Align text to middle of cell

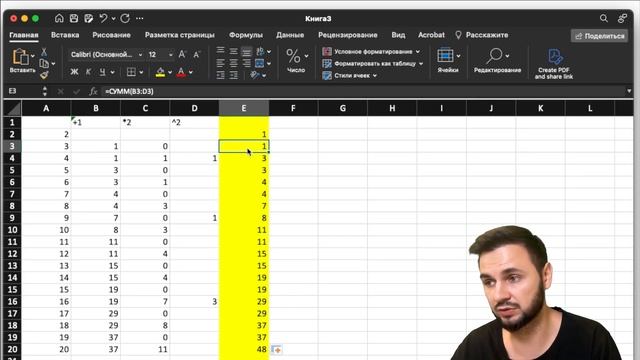(233, 51)
